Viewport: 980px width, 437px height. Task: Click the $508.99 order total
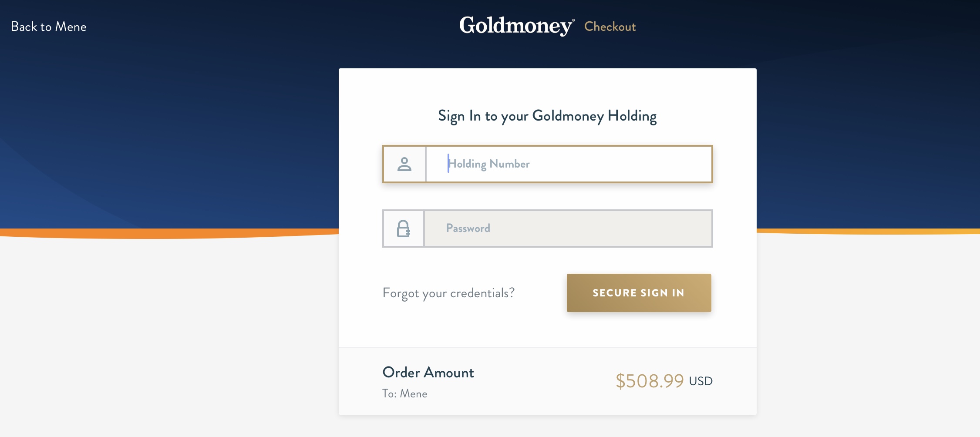point(650,381)
